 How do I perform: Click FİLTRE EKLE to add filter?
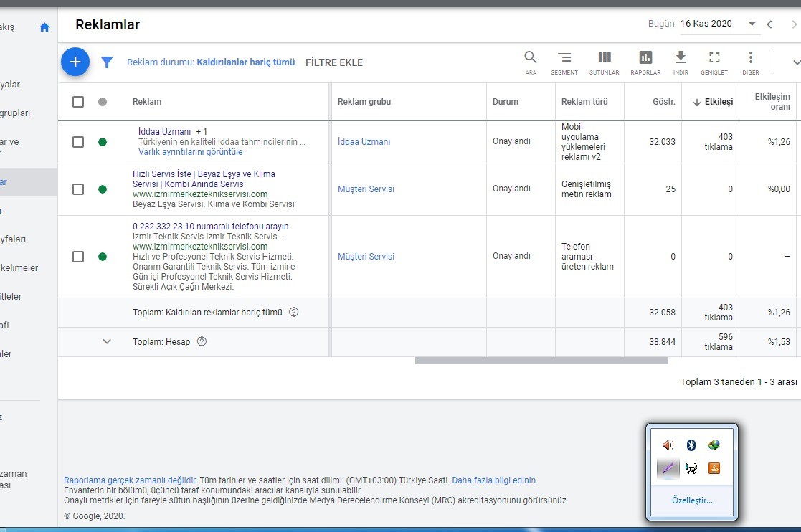point(334,62)
